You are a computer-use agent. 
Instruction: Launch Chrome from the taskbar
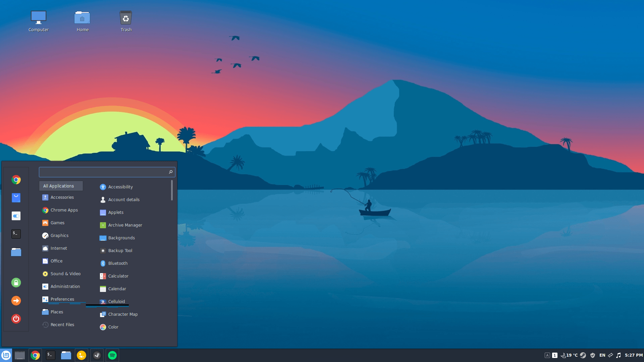(35, 355)
